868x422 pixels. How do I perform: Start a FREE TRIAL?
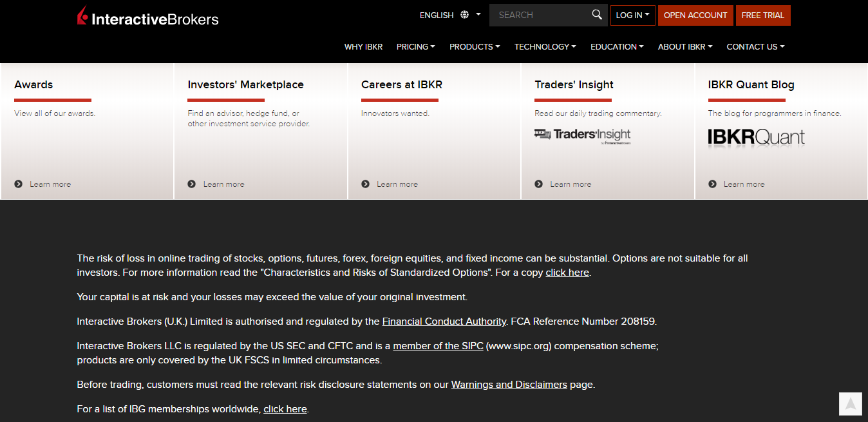(x=763, y=15)
